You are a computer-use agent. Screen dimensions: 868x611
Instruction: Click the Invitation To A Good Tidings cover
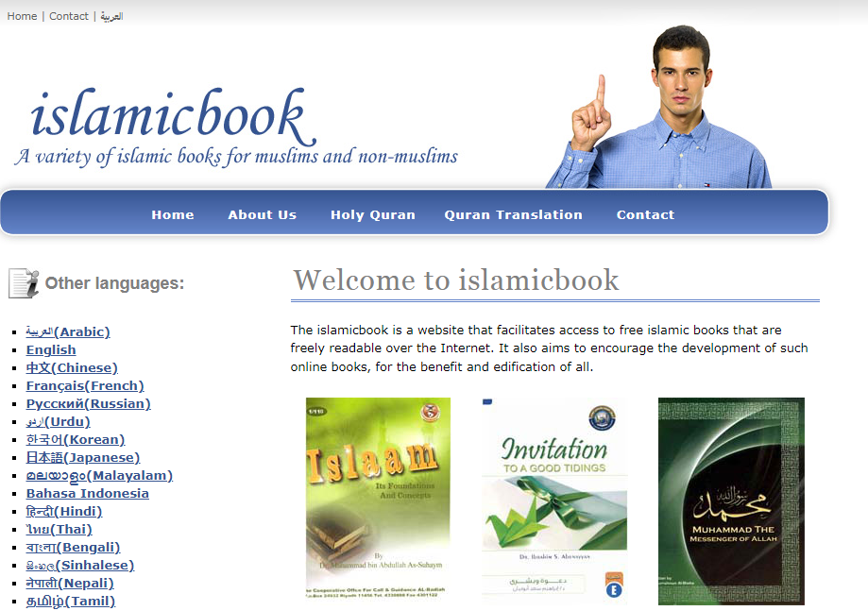click(x=553, y=501)
